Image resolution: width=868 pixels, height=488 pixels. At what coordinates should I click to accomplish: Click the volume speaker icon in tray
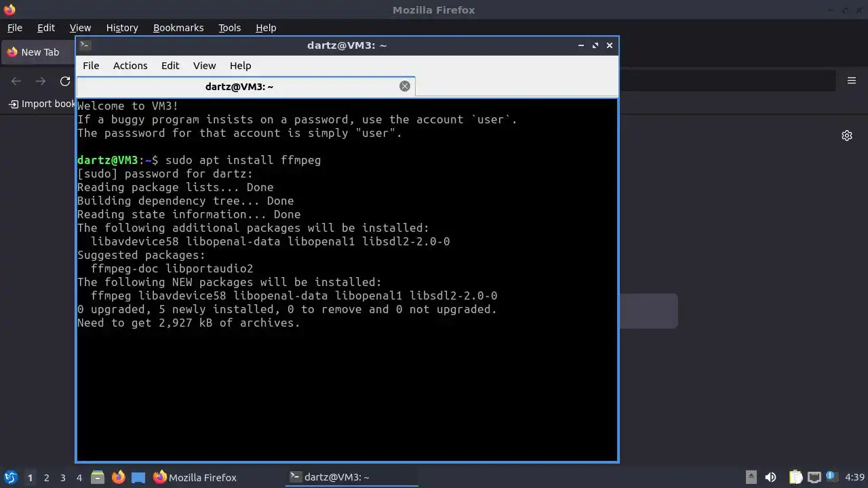coord(770,477)
